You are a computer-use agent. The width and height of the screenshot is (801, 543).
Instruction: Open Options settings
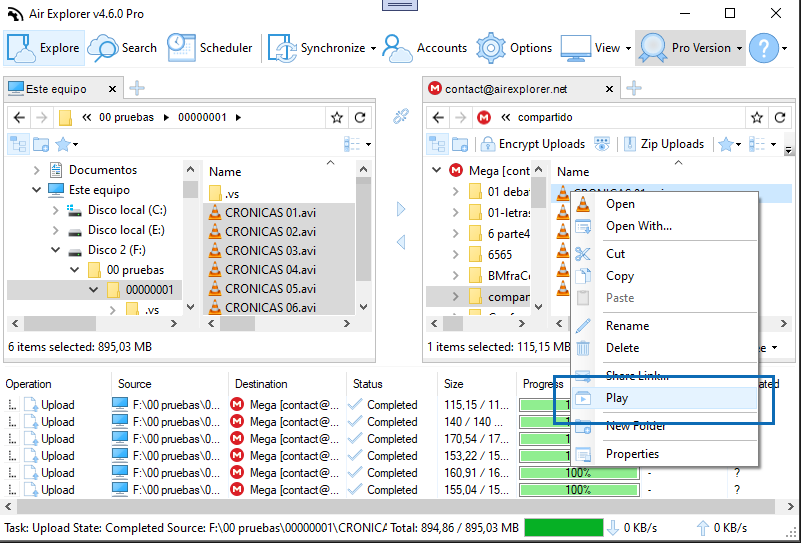click(514, 48)
